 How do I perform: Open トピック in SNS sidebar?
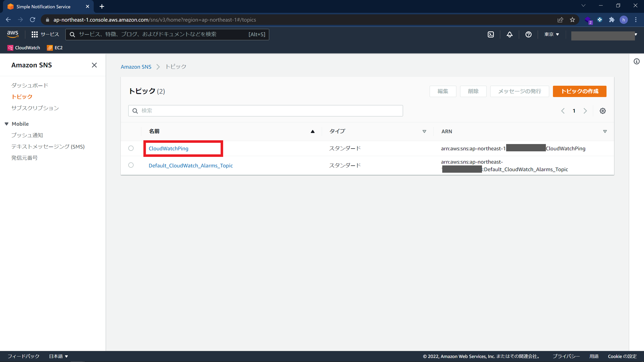22,97
